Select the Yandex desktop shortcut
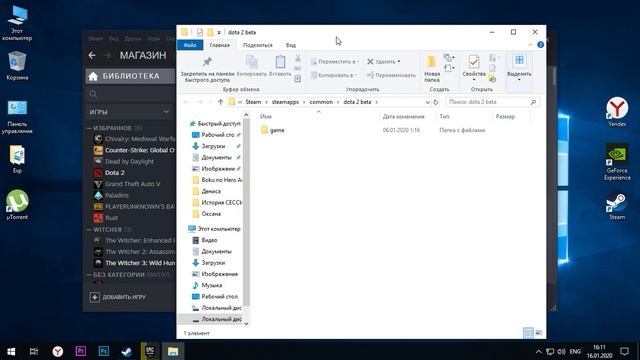 [x=617, y=111]
